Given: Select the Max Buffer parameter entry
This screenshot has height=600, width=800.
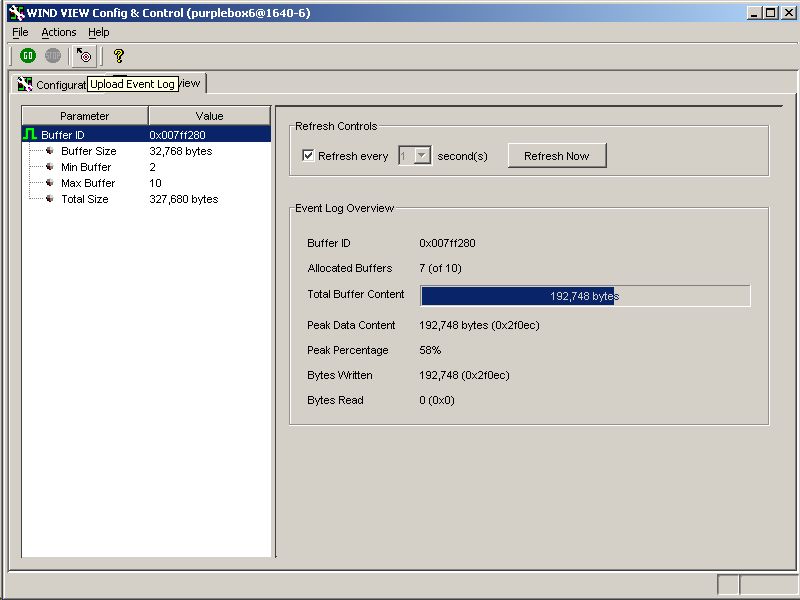Looking at the screenshot, I should [x=88, y=183].
